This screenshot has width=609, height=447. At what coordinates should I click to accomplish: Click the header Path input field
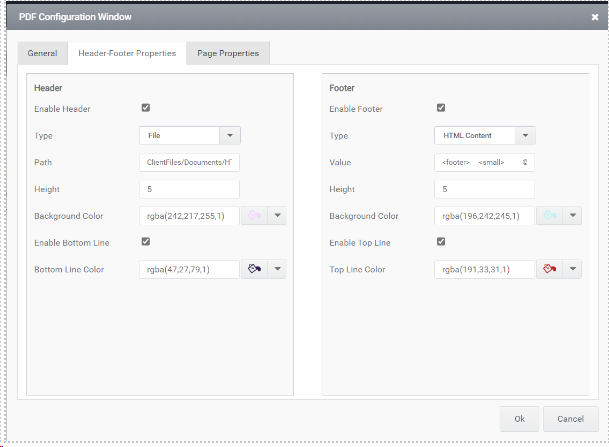[x=190, y=162]
